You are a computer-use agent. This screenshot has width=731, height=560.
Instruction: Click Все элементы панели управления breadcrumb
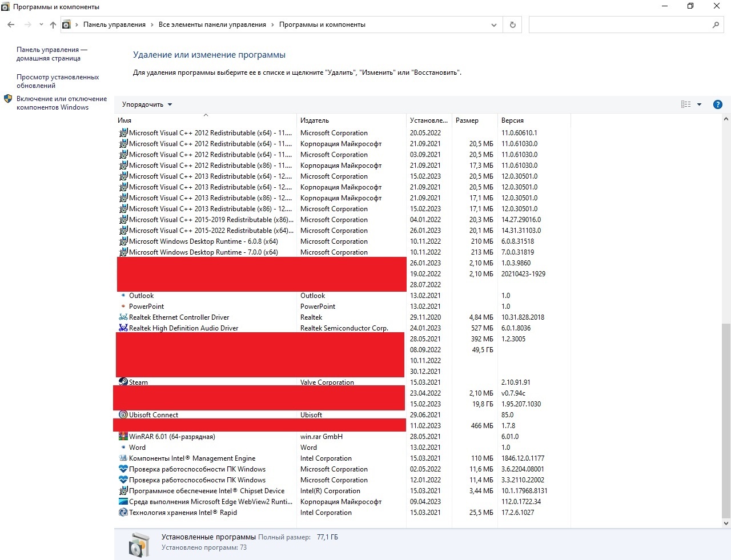(x=212, y=25)
